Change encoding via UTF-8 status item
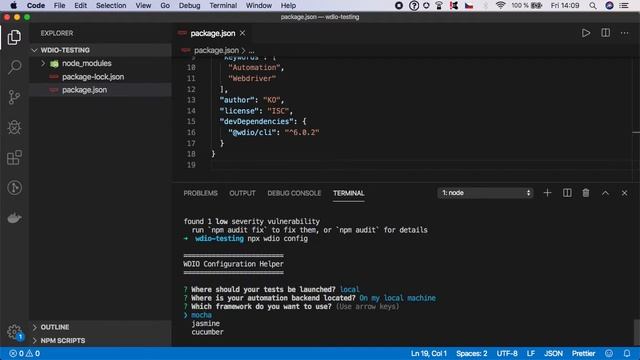Viewport: 640px width, 360px height. coord(507,353)
